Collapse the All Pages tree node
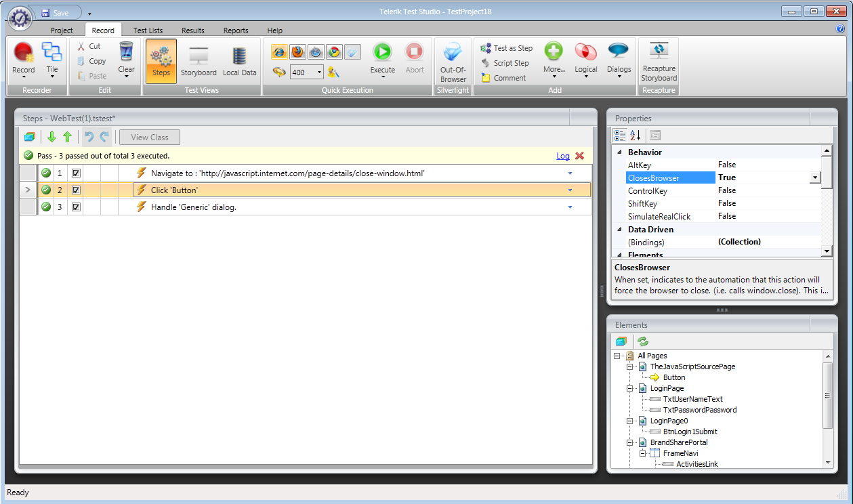Viewport: 853px width, 504px height. (x=617, y=356)
